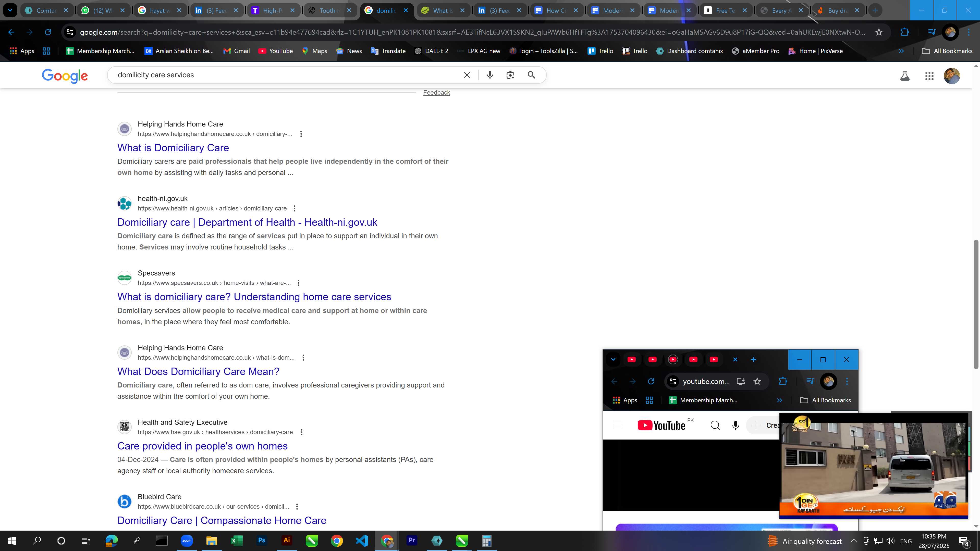Open Domiciliary care Department of Health link
This screenshot has width=980, height=551.
pyautogui.click(x=247, y=222)
